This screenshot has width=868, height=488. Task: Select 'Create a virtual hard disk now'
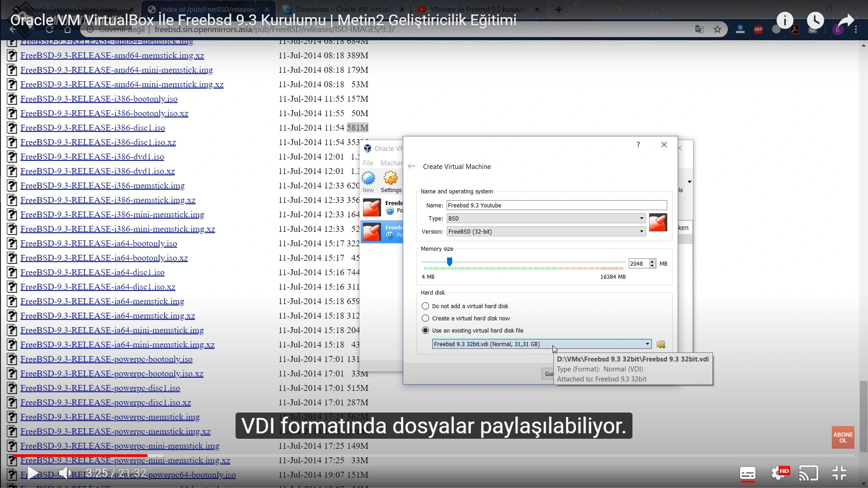click(x=466, y=319)
